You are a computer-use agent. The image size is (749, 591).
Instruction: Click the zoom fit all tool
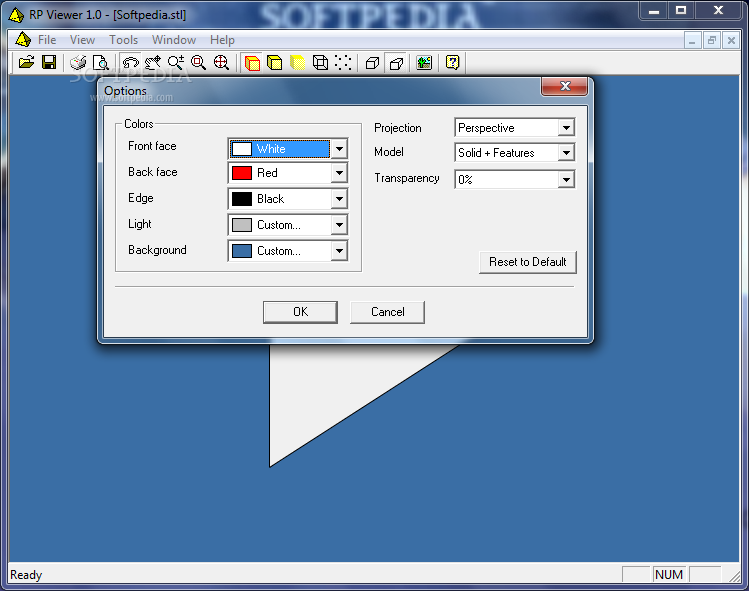[221, 62]
